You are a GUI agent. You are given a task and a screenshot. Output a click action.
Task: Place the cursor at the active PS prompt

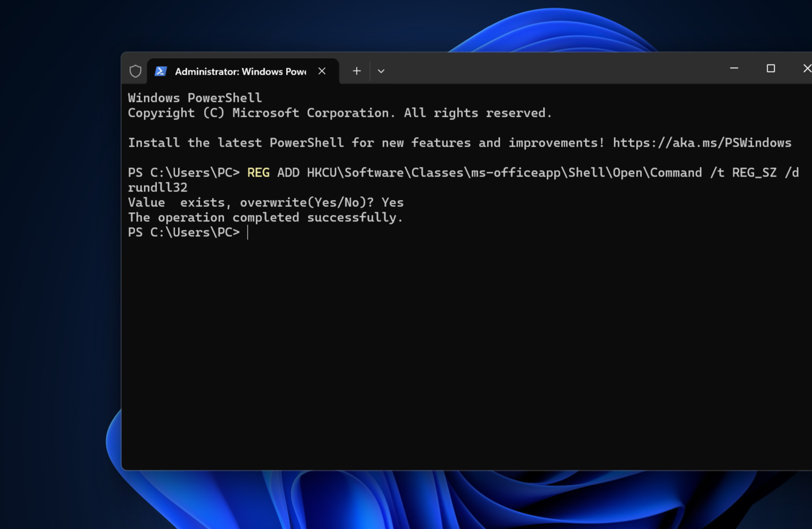pos(249,232)
